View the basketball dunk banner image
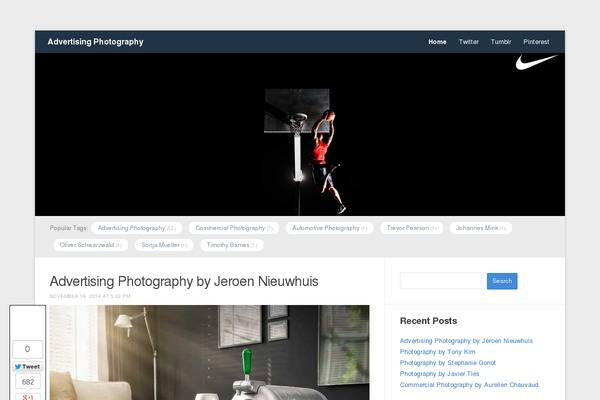Image resolution: width=600 pixels, height=400 pixels. coord(300,134)
